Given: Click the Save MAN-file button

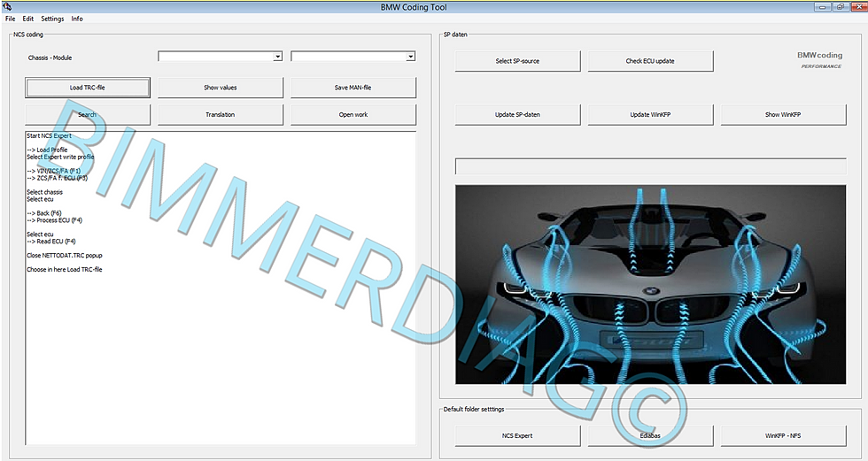Looking at the screenshot, I should coord(353,88).
